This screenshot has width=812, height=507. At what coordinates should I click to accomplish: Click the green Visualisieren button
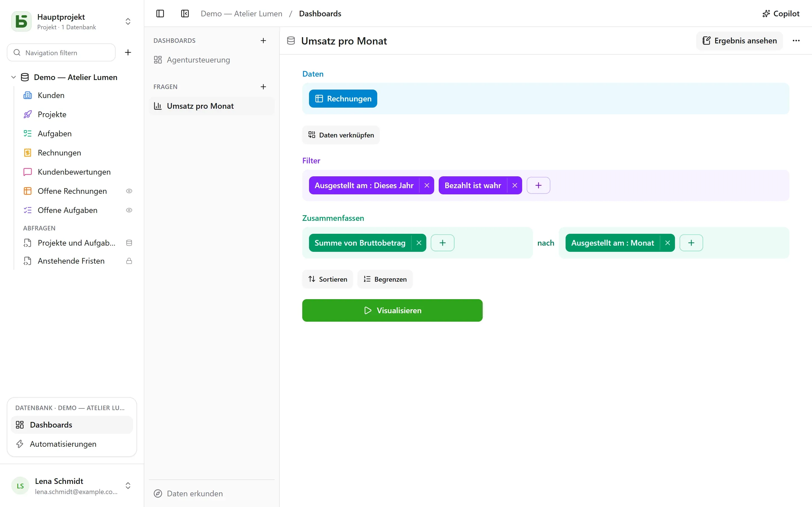[392, 310]
